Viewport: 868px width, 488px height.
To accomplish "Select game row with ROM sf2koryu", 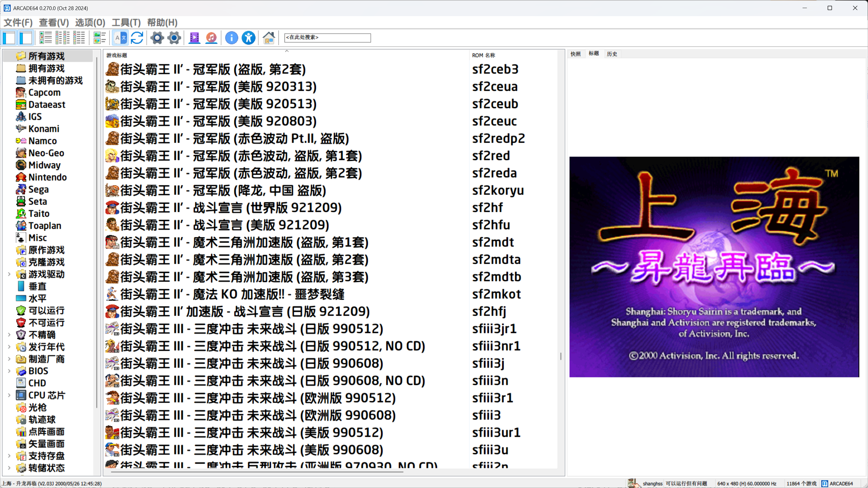I will point(330,191).
